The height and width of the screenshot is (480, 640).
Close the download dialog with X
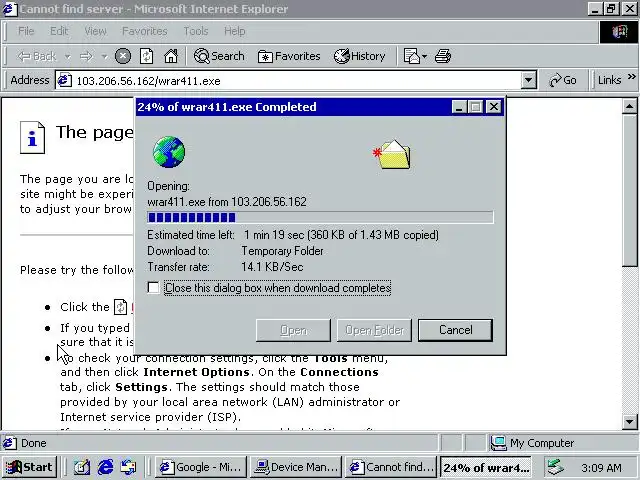493,107
